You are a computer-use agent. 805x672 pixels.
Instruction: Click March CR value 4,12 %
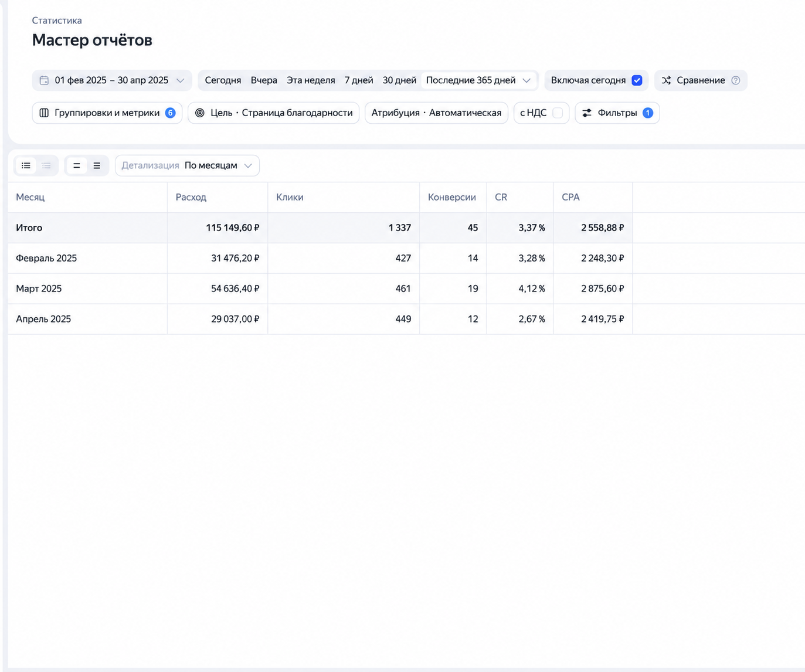(532, 289)
